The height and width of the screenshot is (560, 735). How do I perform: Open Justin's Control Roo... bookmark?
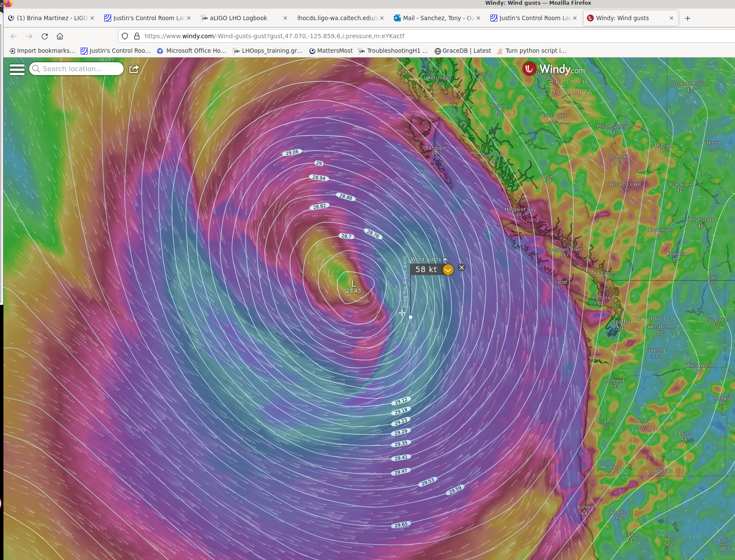click(x=116, y=51)
